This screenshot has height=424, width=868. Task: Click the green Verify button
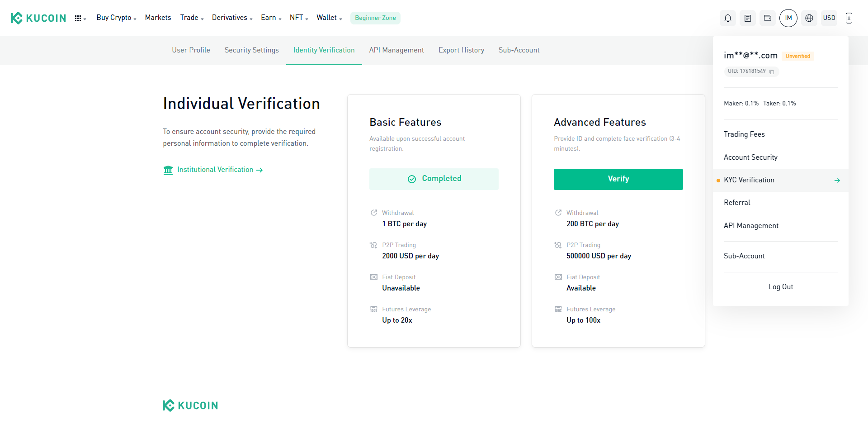618,179
